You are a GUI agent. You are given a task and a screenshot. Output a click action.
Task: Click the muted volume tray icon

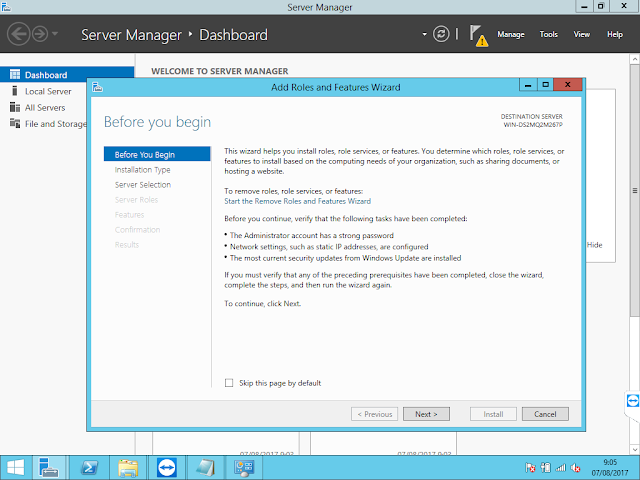click(x=576, y=468)
